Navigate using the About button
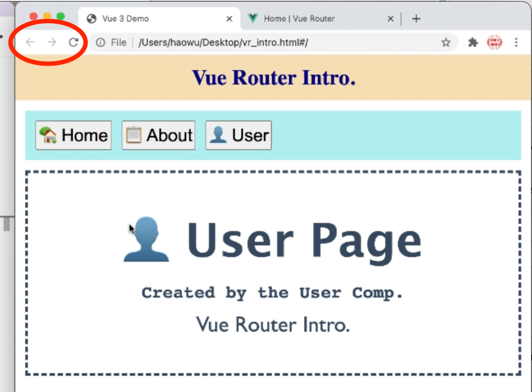Viewport: 532px width, 392px height. point(158,134)
